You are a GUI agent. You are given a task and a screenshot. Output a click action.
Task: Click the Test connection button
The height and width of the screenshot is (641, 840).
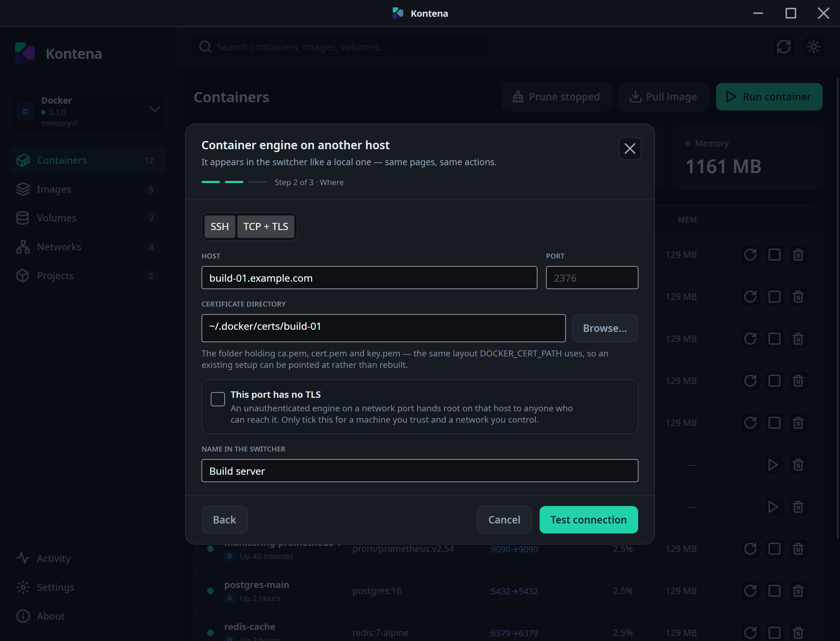588,520
